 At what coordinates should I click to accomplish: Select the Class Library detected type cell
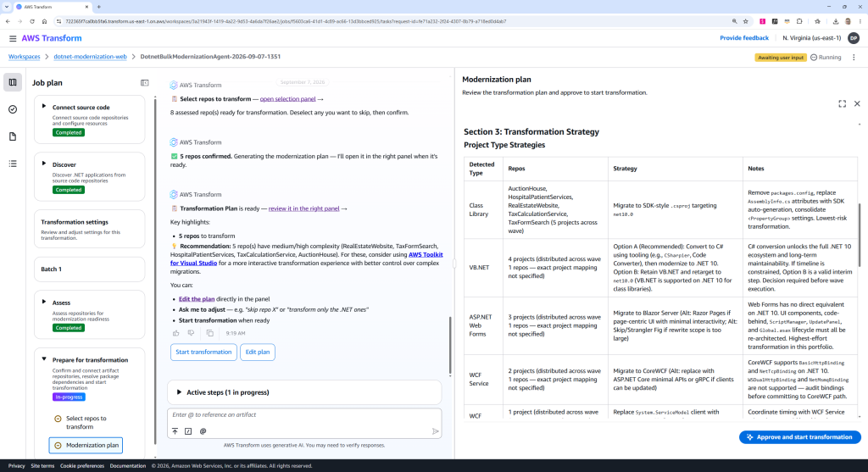tap(483, 209)
